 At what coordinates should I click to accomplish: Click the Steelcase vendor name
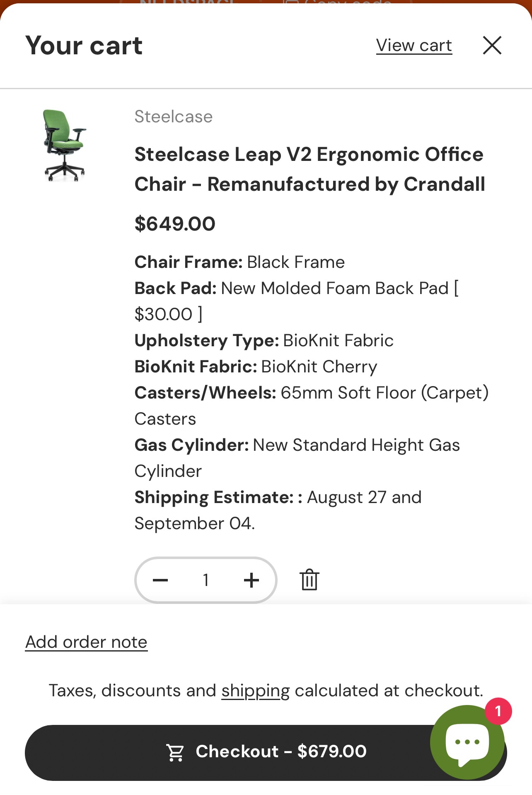pyautogui.click(x=174, y=117)
